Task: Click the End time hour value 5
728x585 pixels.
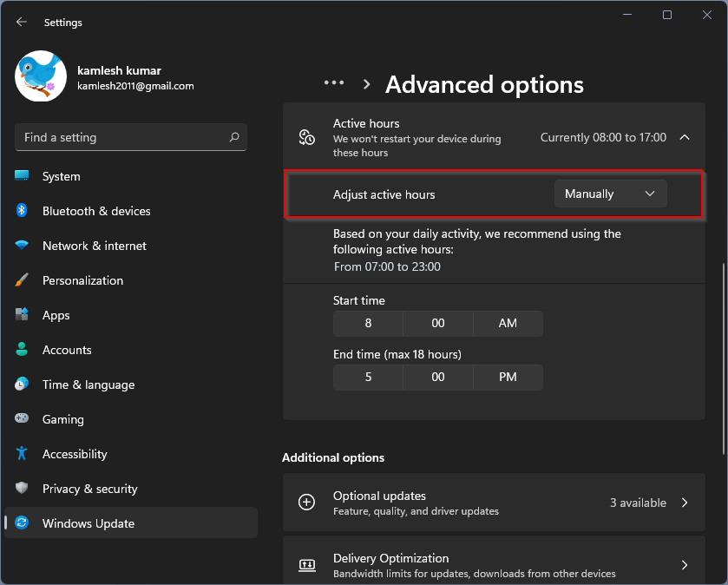Action: click(368, 377)
